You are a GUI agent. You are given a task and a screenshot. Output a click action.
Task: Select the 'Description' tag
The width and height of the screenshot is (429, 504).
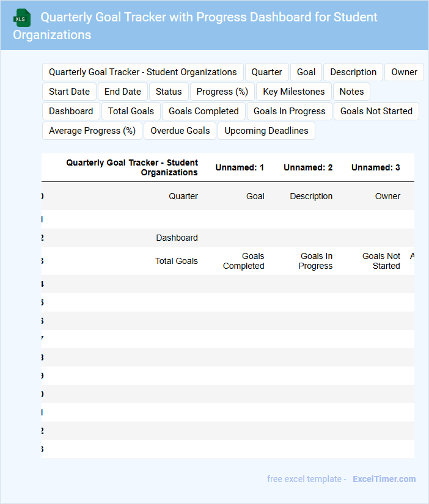click(353, 72)
